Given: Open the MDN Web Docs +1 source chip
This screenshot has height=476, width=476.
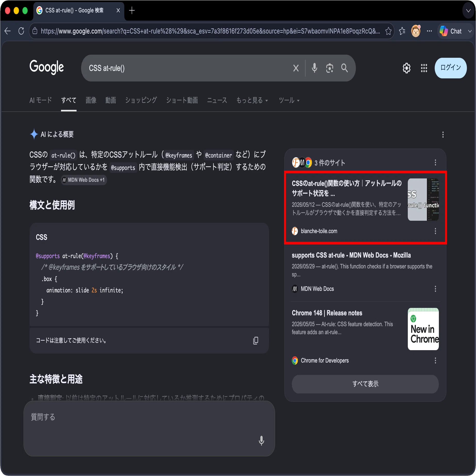Looking at the screenshot, I should click(84, 180).
